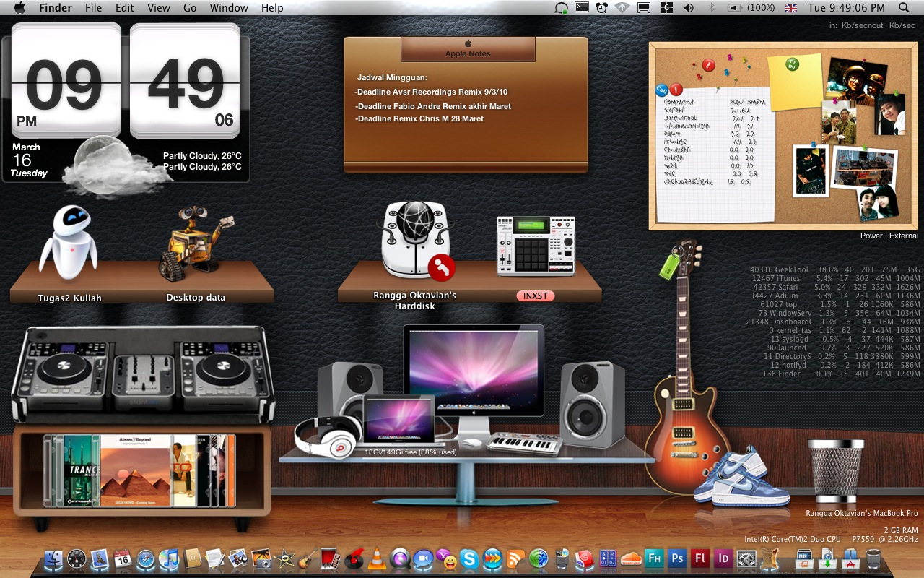924x578 pixels.
Task: Launch iPhoto camera icon in Dock
Action: [x=261, y=558]
